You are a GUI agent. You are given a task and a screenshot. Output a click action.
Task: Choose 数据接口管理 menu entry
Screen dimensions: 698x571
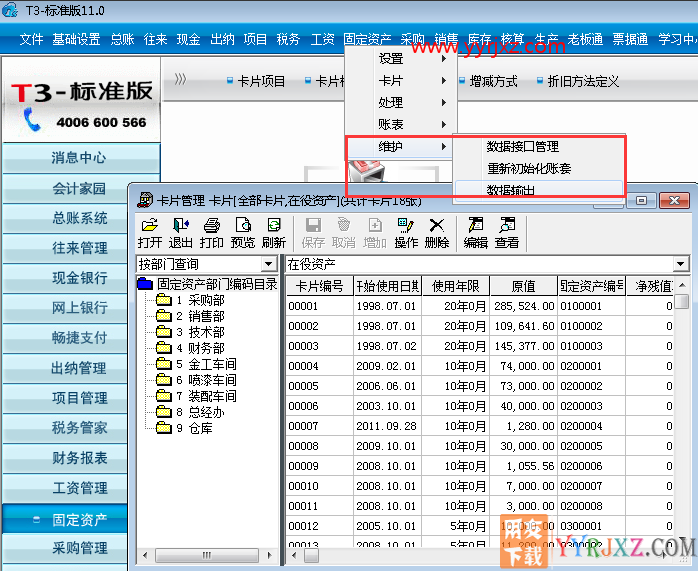pyautogui.click(x=539, y=146)
